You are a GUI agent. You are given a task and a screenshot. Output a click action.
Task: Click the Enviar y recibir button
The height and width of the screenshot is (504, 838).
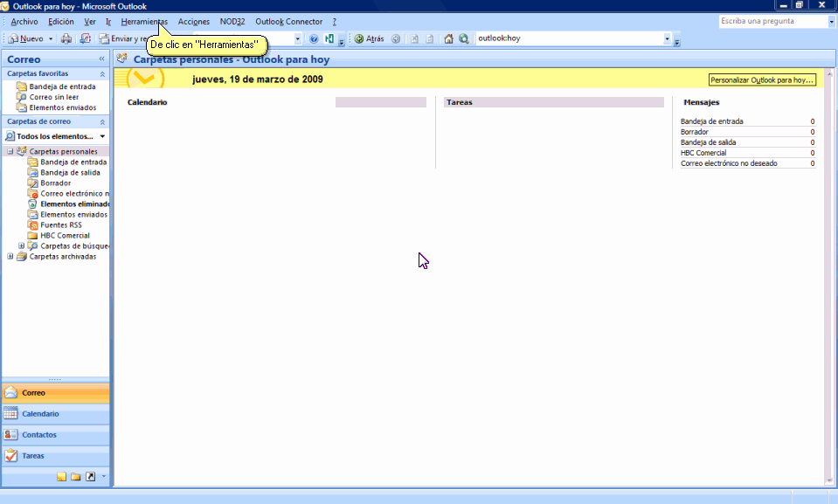[x=124, y=38]
